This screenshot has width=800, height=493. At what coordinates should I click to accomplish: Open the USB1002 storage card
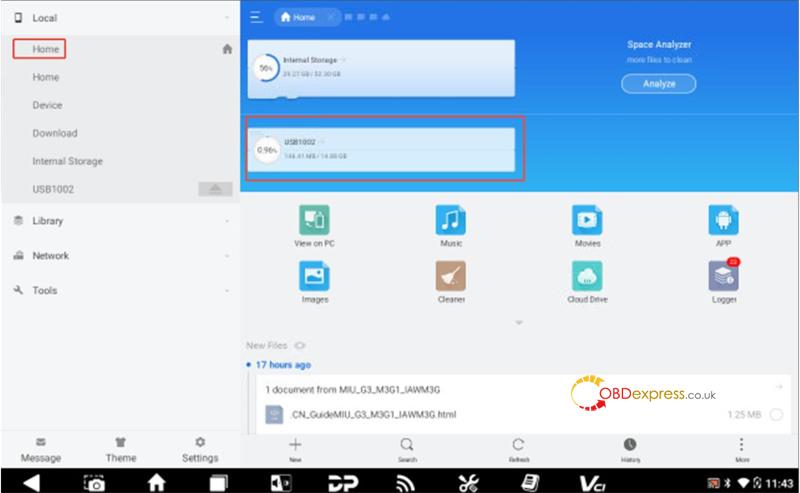point(381,149)
